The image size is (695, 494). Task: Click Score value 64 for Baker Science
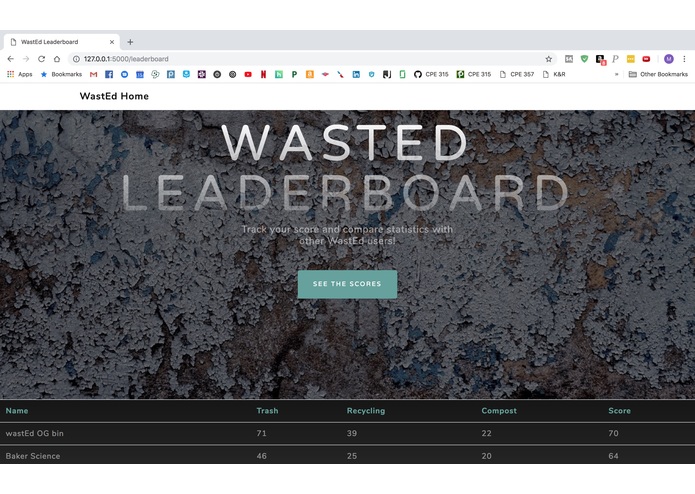coord(613,456)
